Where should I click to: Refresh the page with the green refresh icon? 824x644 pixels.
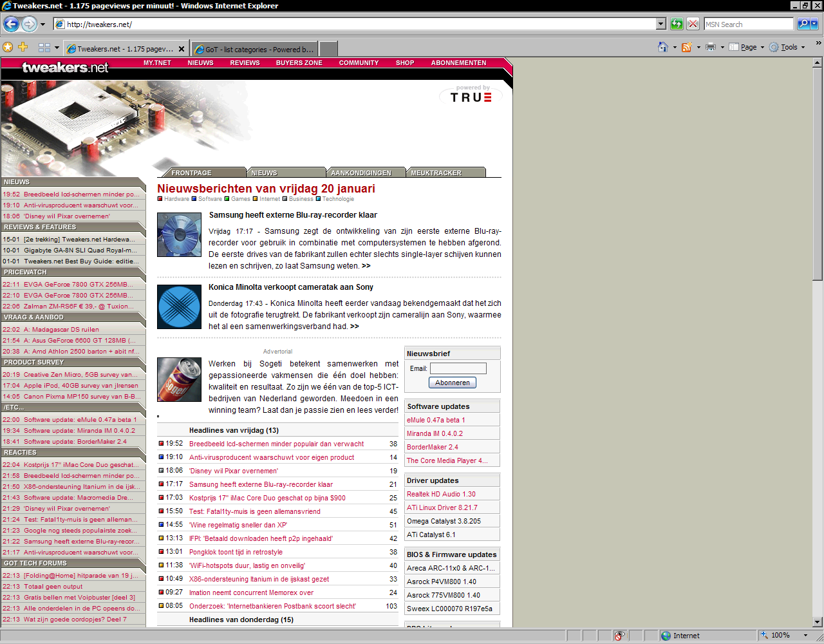coord(677,24)
